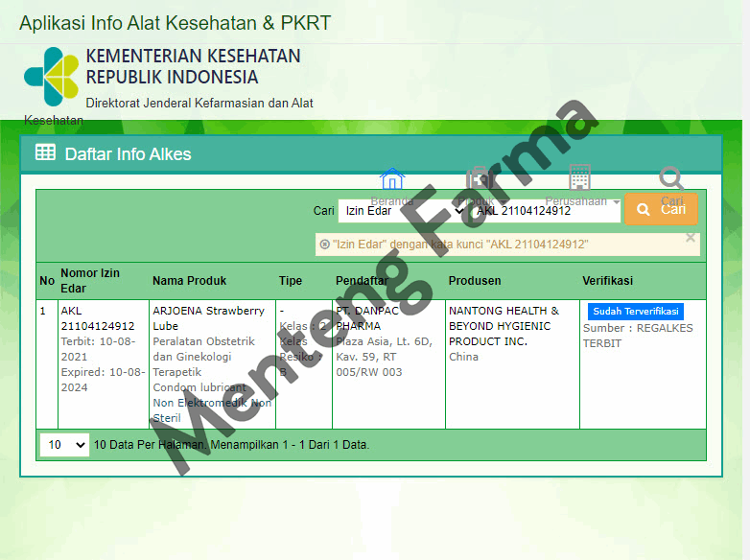Click the small circle icon in the alert
750x560 pixels.
click(x=325, y=245)
